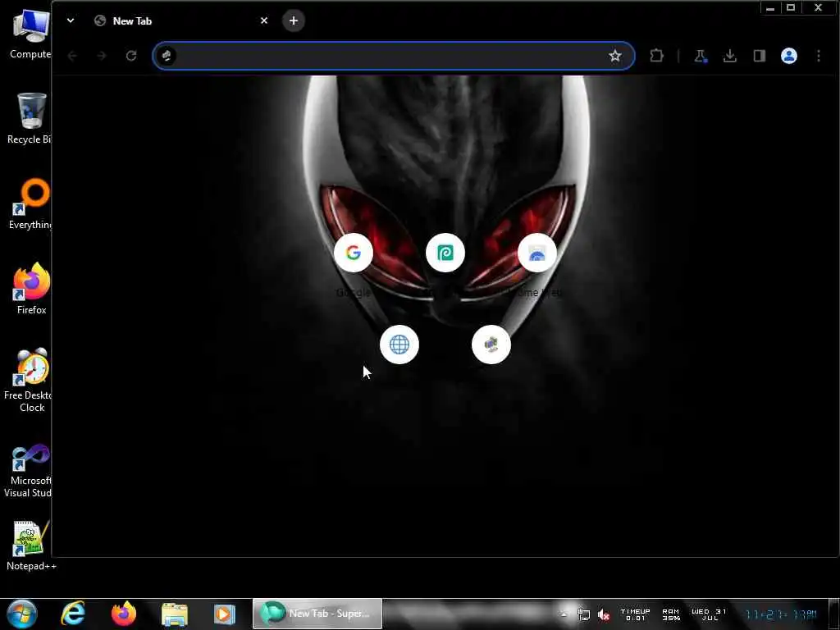Open the Downloads icon in toolbar
840x630 pixels.
click(x=729, y=56)
